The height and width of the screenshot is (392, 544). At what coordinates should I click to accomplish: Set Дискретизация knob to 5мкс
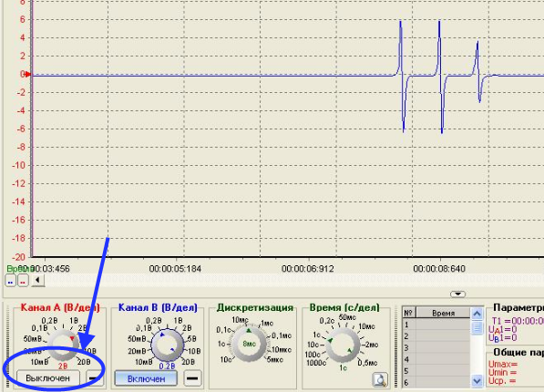275,360
